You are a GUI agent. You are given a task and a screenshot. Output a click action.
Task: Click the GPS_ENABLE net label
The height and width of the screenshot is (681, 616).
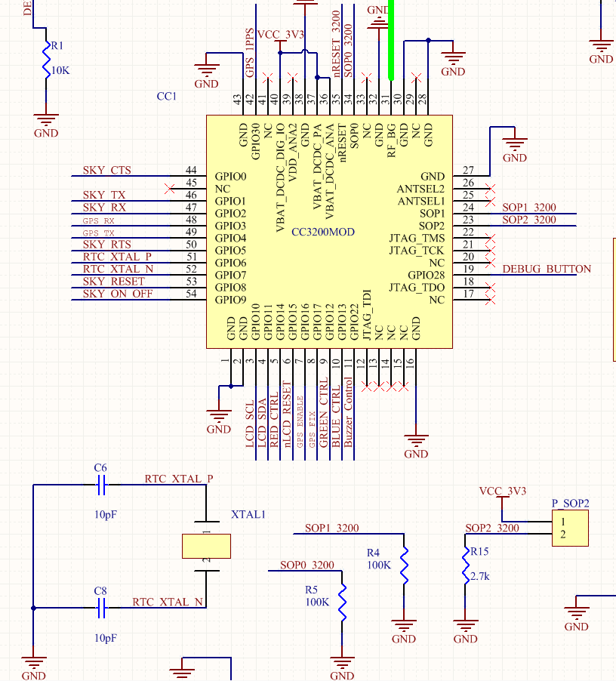click(300, 422)
